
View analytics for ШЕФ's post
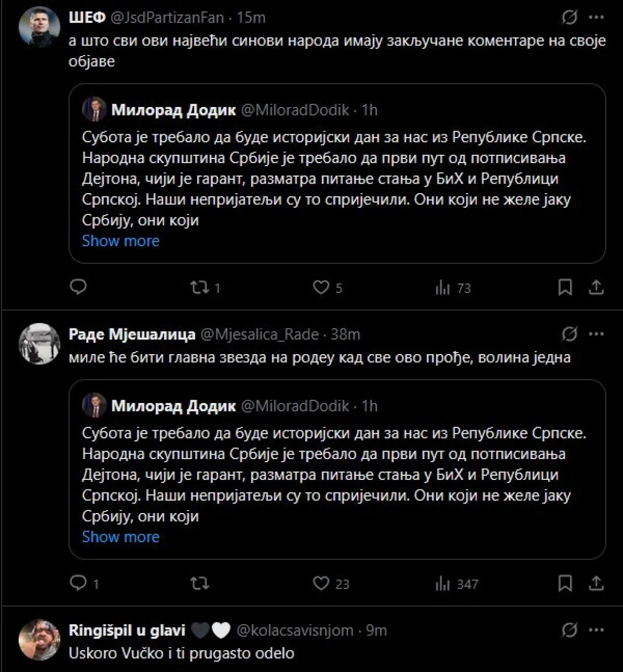[x=443, y=288]
